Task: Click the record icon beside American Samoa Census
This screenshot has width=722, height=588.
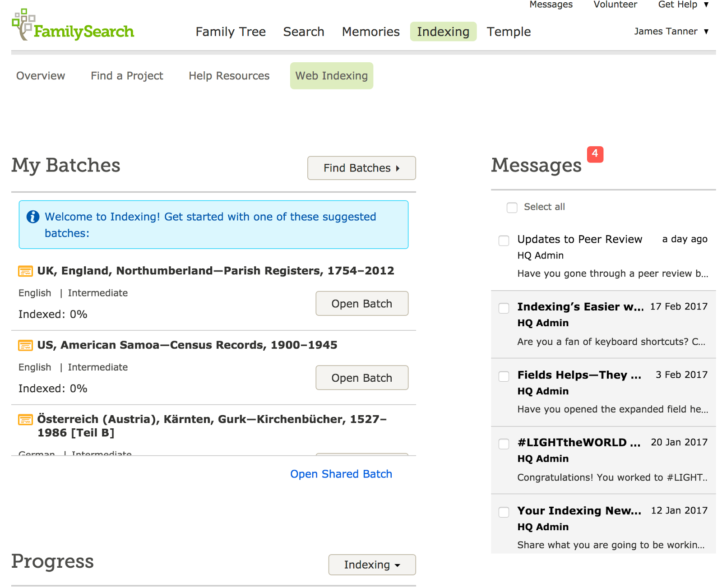Action: [26, 345]
